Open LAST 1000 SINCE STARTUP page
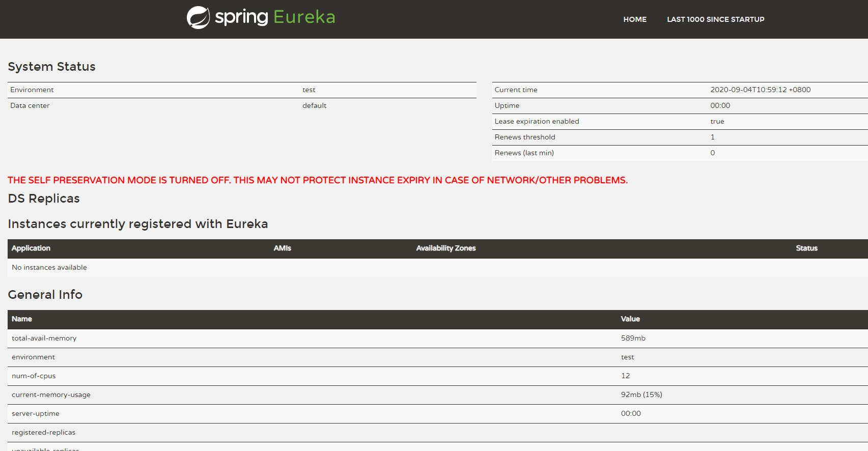868x451 pixels. [715, 19]
